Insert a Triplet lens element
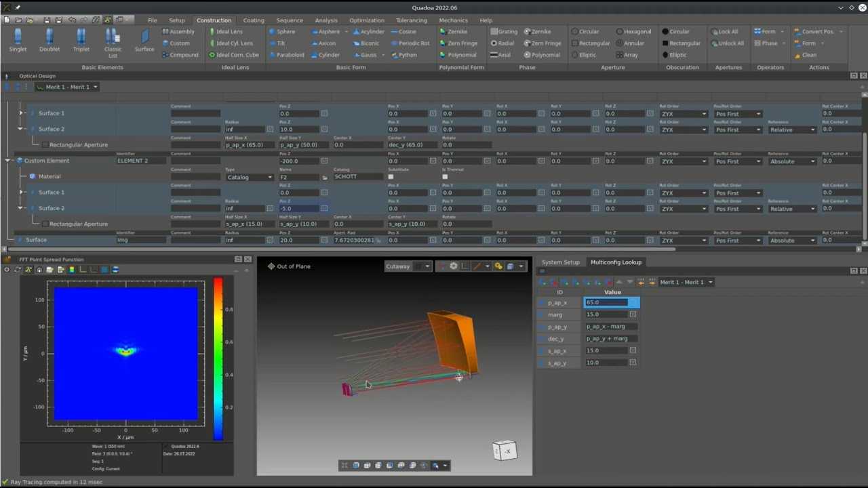 coord(81,40)
